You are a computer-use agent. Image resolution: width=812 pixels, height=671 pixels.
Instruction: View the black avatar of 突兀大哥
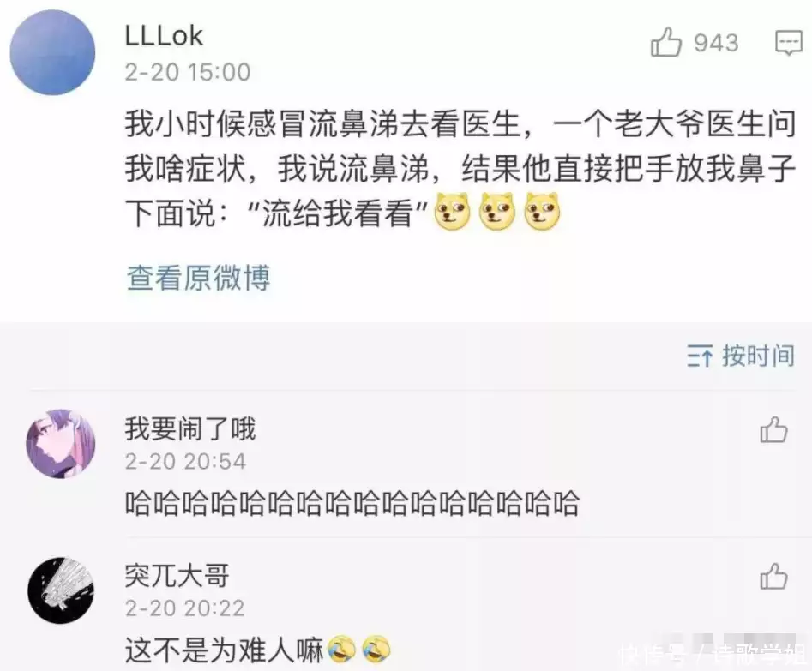(61, 590)
